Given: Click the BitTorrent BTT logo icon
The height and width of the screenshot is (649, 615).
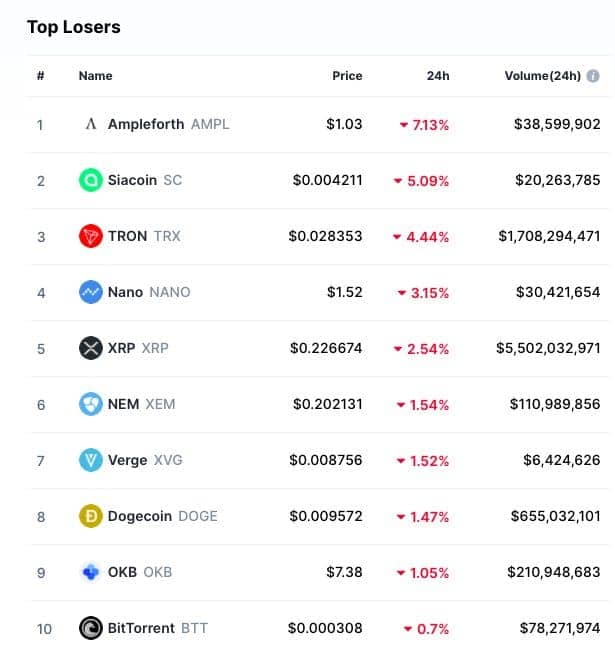Looking at the screenshot, I should (91, 628).
